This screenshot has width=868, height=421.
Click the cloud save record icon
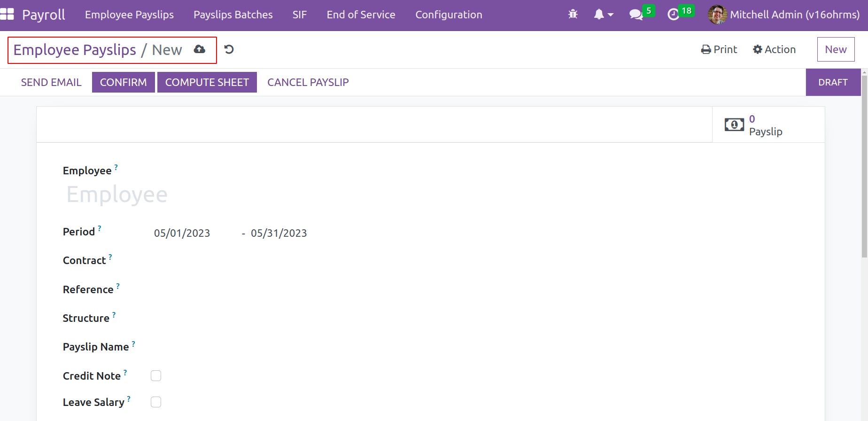click(200, 49)
